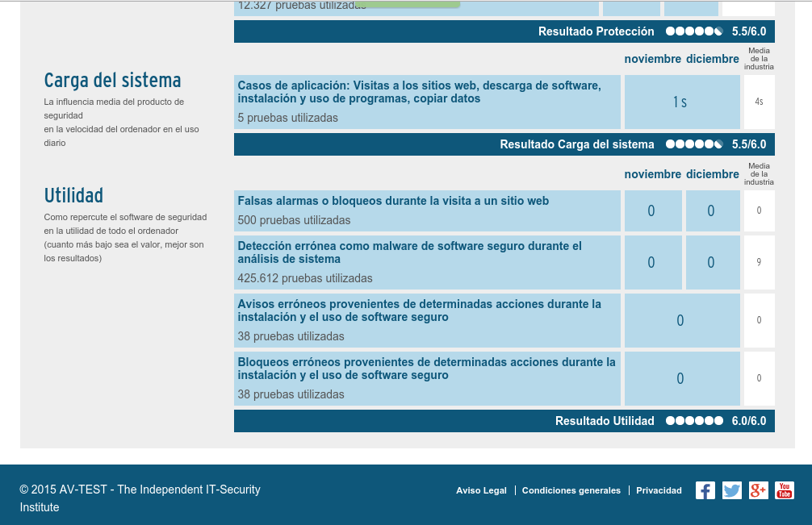
Task: Click noviembre value 0 for Falsas alarmas
Action: (651, 211)
